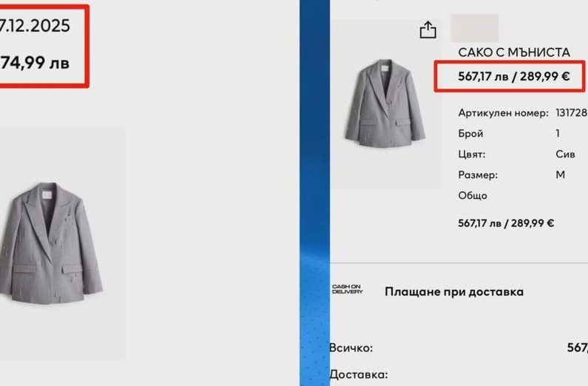Click the Цвят color label
This screenshot has height=386, width=588.
[472, 154]
